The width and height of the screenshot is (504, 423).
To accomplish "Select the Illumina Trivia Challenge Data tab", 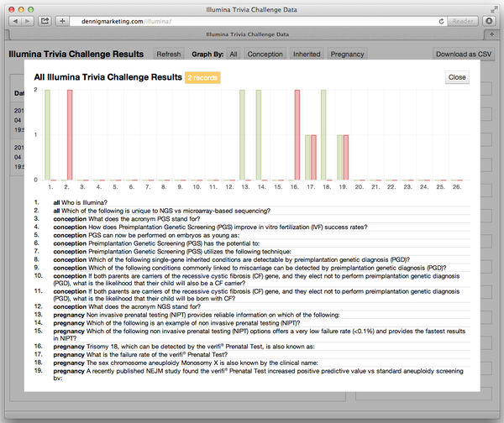I will coord(252,34).
